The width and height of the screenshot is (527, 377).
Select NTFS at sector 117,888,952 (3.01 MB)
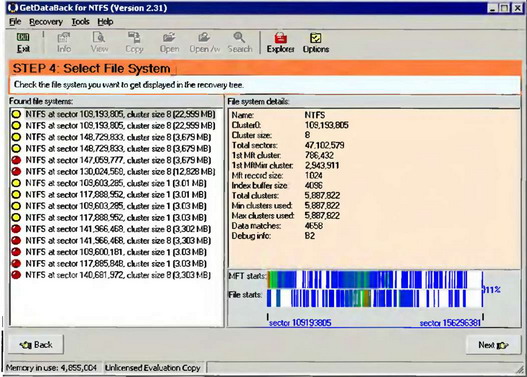pos(116,195)
